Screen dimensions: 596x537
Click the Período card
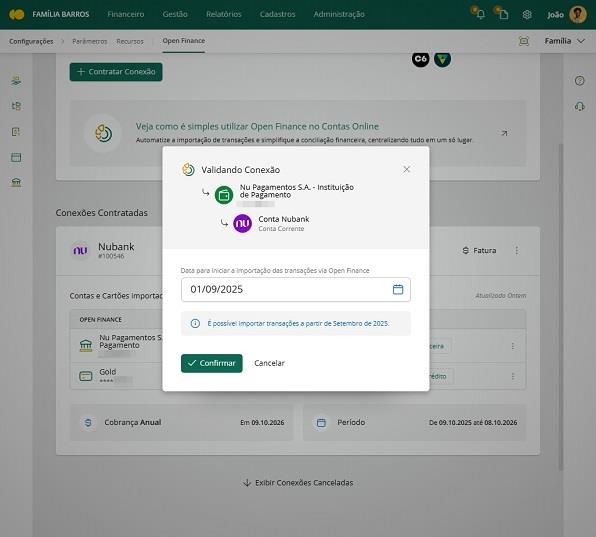pyautogui.click(x=415, y=423)
